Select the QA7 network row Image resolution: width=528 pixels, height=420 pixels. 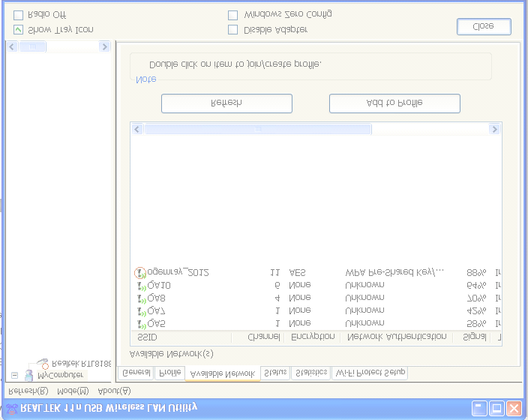(x=316, y=310)
